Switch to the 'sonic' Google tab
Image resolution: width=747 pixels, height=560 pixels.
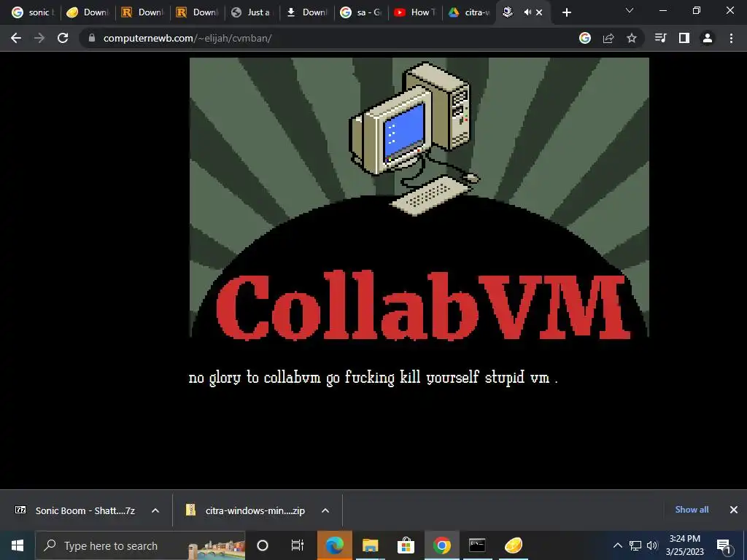(x=32, y=12)
